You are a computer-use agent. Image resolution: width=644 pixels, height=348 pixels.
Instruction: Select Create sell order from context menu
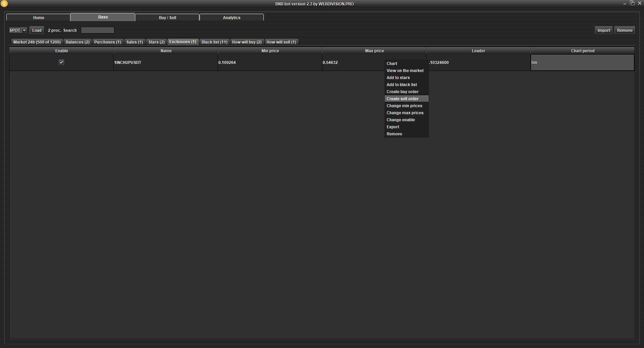[402, 99]
